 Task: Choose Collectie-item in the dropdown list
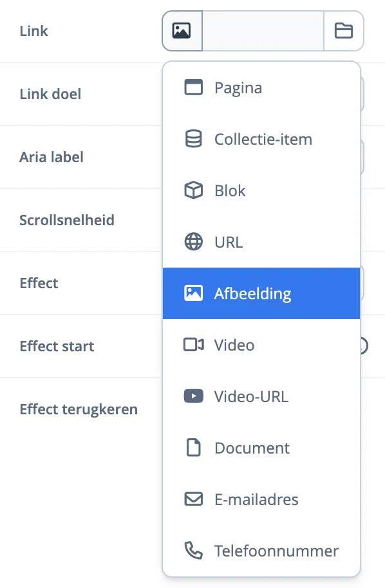pos(263,138)
